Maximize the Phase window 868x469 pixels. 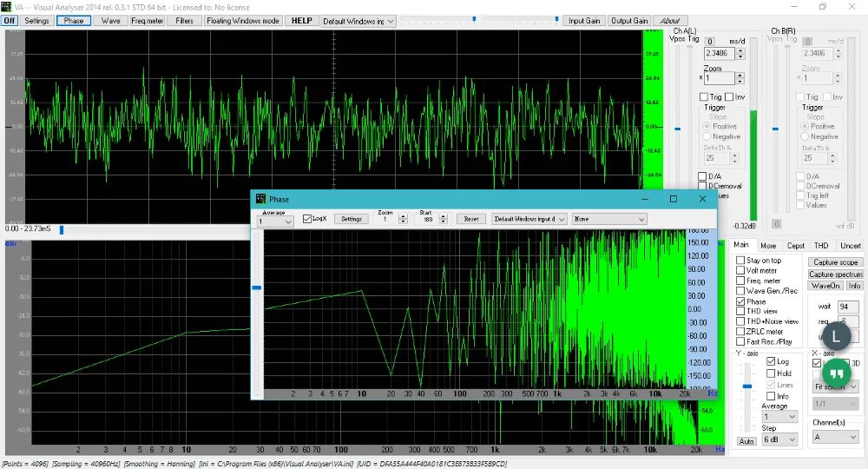(x=674, y=199)
